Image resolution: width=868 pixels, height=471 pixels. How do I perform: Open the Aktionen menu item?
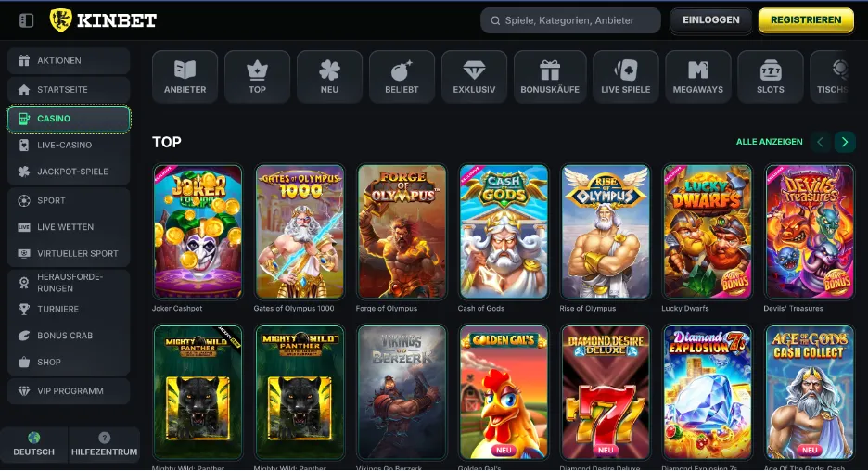coord(69,61)
